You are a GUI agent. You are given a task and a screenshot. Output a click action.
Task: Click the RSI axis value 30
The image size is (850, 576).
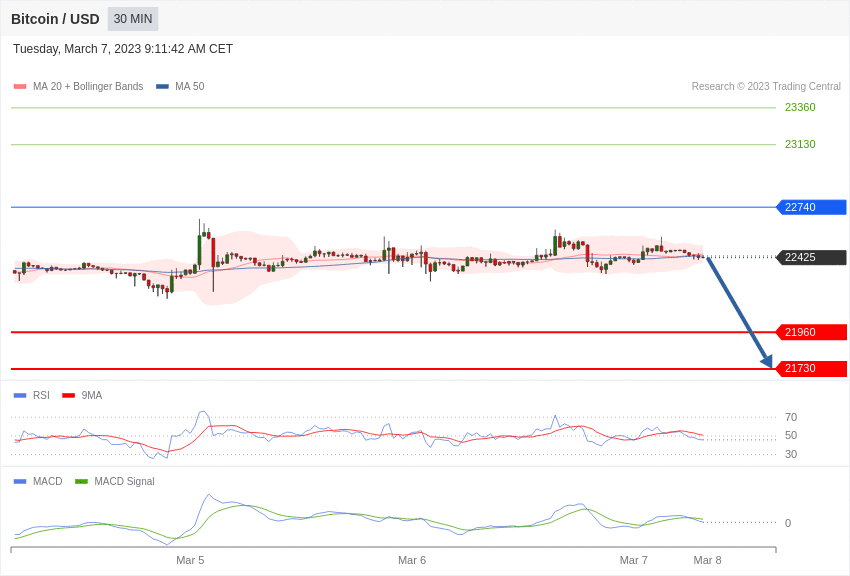[791, 454]
